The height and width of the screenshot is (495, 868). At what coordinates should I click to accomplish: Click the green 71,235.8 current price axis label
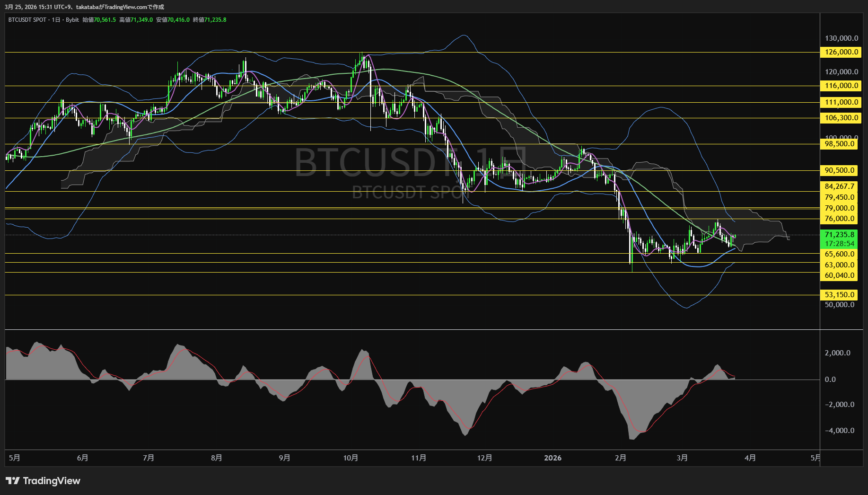(x=839, y=235)
